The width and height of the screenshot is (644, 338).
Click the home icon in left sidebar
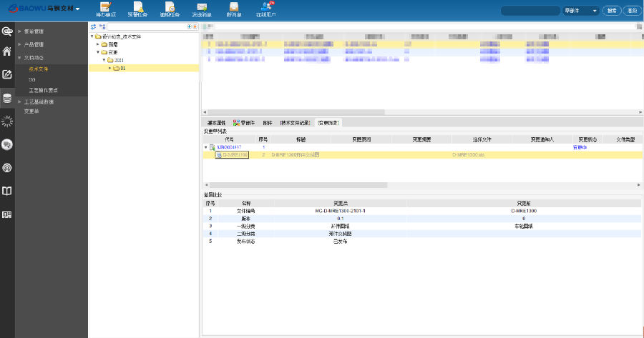pyautogui.click(x=7, y=51)
